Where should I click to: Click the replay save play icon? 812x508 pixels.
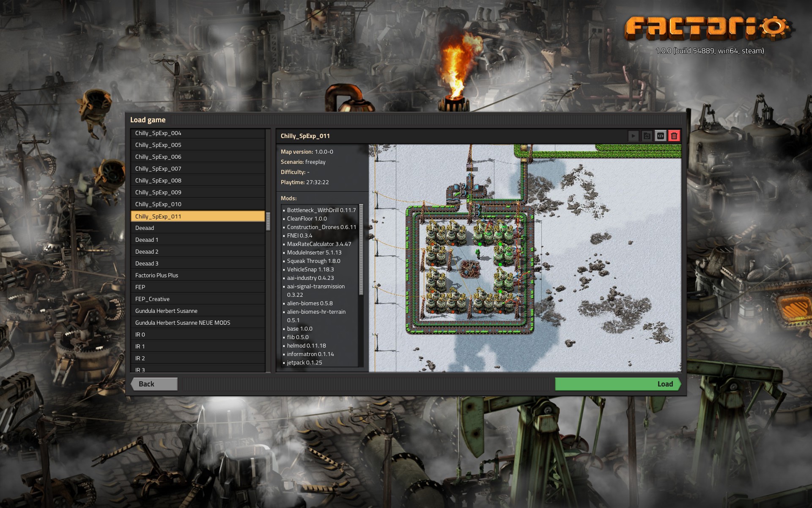(633, 136)
